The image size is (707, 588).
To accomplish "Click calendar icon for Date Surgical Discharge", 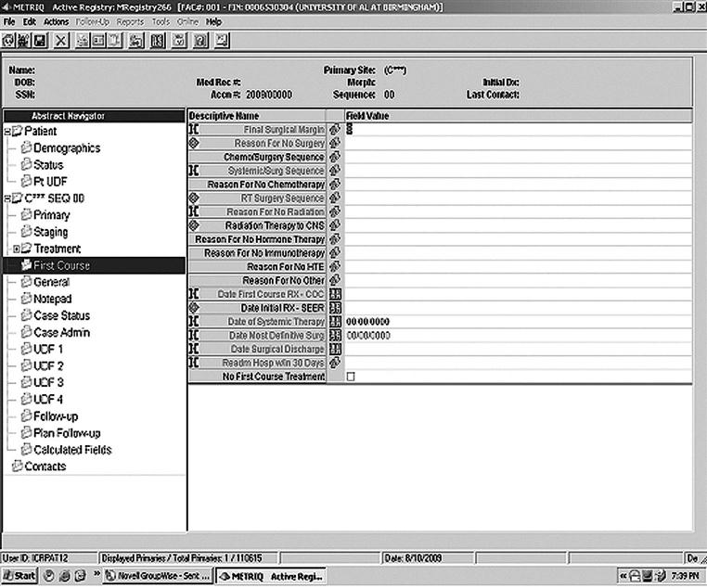I will (x=335, y=349).
